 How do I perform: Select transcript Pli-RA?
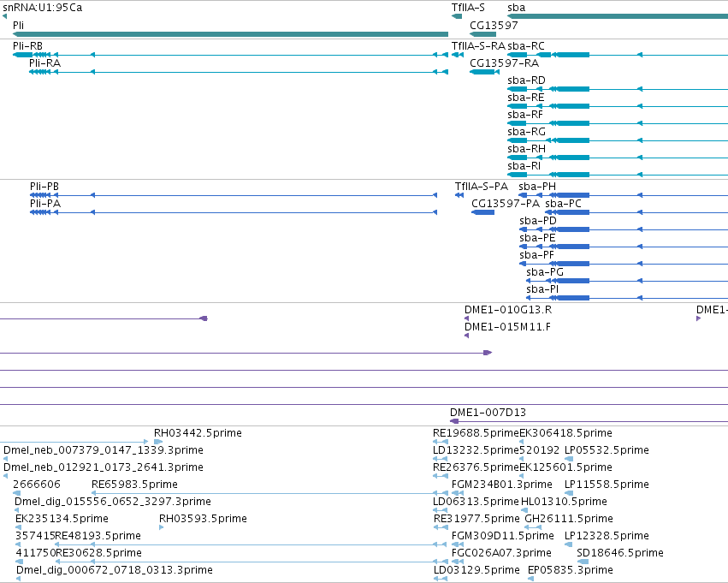point(239,72)
